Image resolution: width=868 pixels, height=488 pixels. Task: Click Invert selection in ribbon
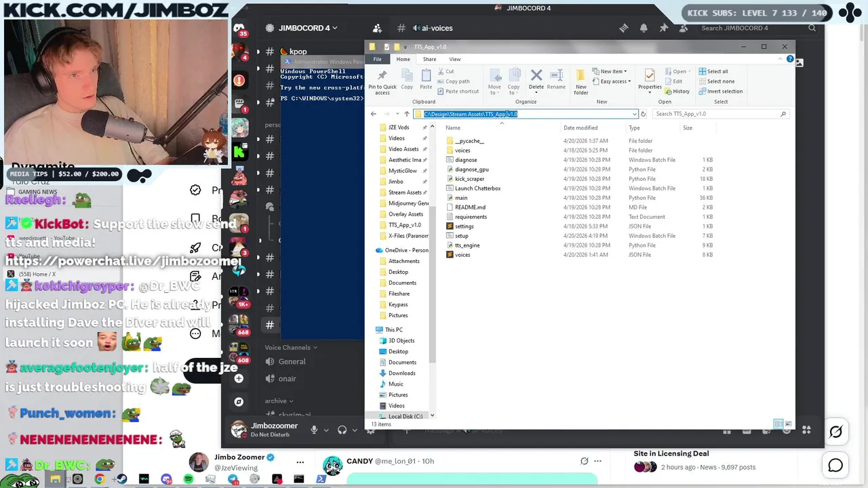[721, 91]
